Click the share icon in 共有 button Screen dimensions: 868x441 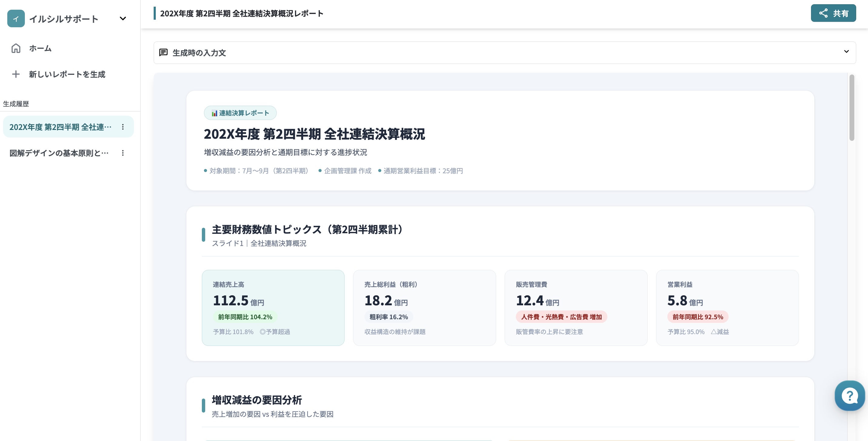[x=823, y=13]
